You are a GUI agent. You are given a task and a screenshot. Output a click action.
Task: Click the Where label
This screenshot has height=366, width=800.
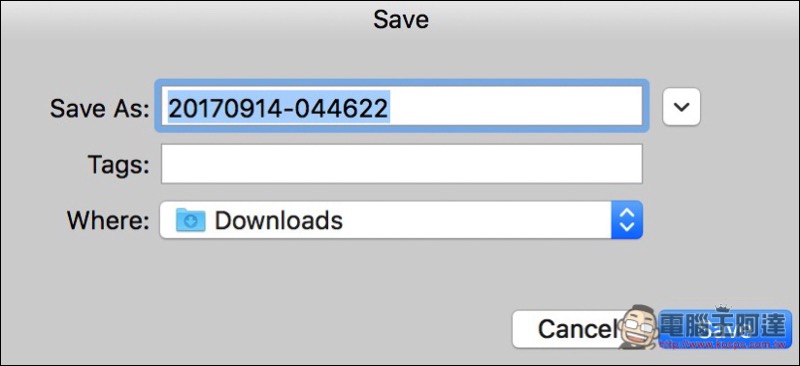tap(108, 220)
